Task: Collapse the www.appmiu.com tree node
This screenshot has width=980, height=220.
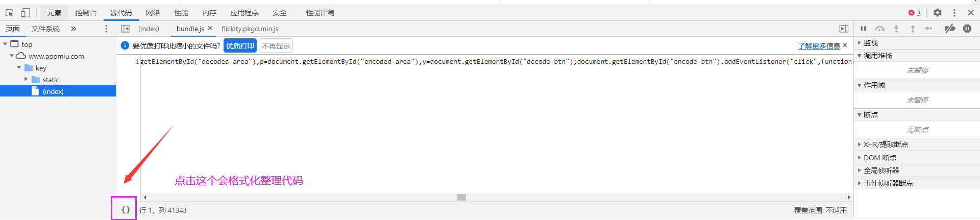Action: click(x=12, y=56)
